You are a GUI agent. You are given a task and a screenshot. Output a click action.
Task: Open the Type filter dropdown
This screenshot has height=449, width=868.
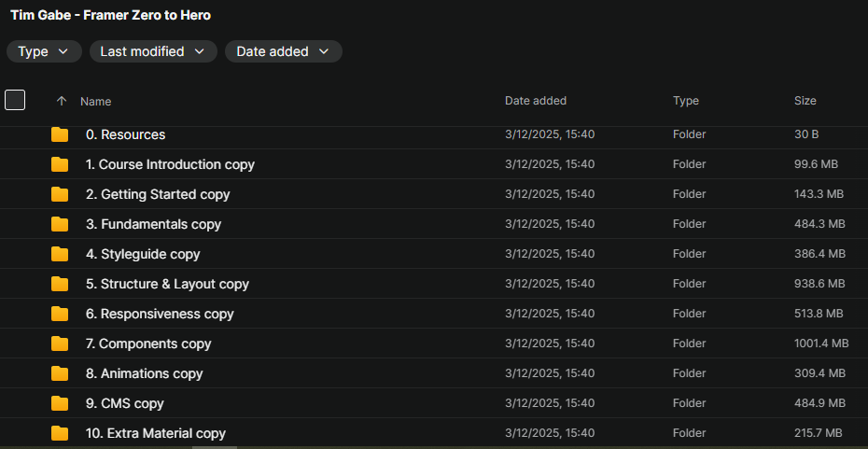coord(43,51)
